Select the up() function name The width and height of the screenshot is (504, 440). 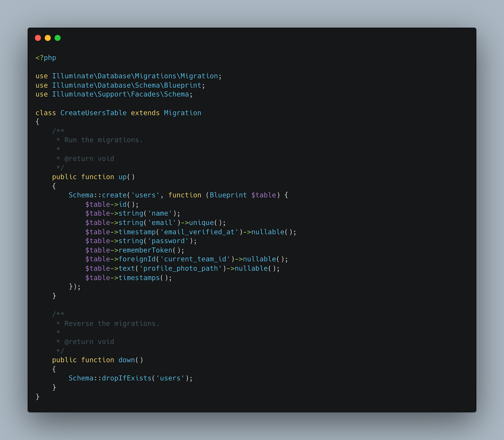coord(123,177)
